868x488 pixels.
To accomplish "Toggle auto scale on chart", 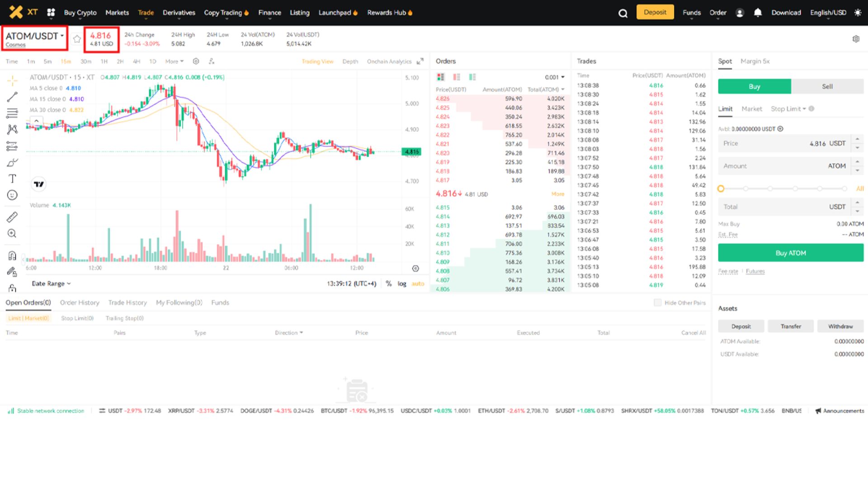I will click(x=418, y=284).
